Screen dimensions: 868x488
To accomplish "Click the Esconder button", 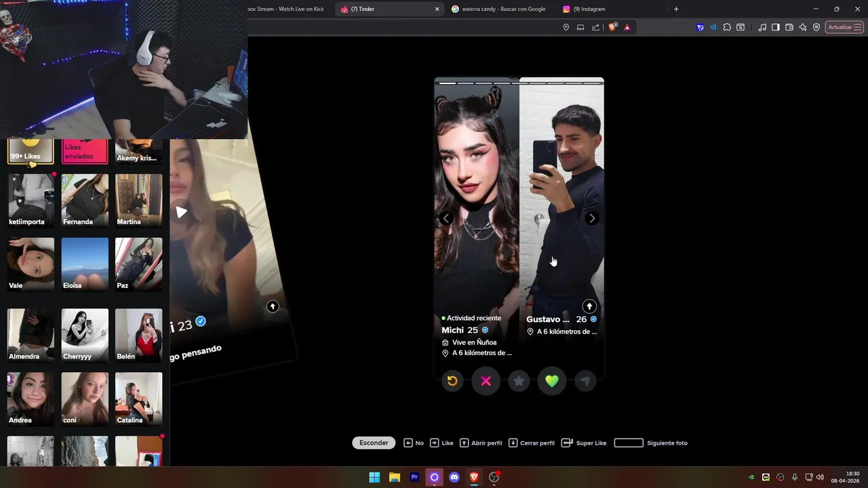I will pos(374,443).
